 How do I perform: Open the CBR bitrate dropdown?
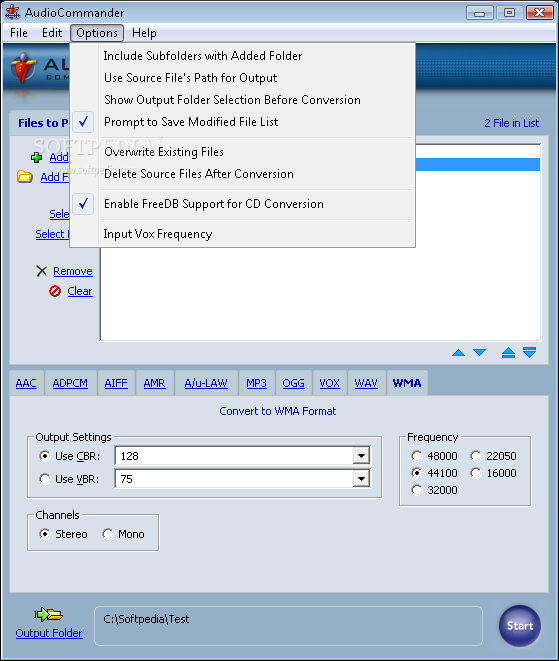[361, 456]
